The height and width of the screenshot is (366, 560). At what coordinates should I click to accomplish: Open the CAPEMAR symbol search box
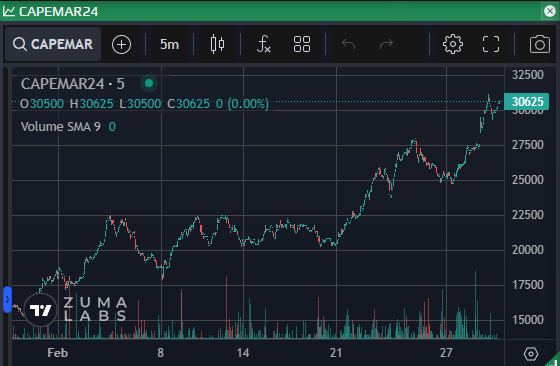click(x=53, y=44)
